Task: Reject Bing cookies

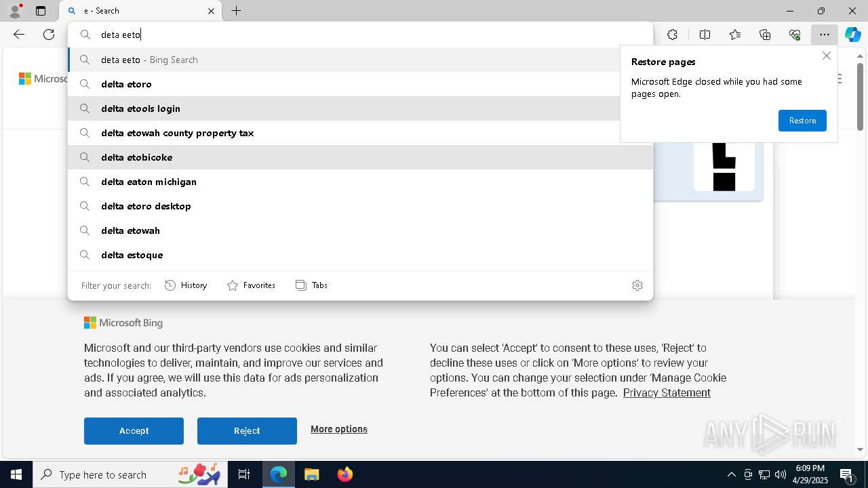Action: tap(247, 430)
